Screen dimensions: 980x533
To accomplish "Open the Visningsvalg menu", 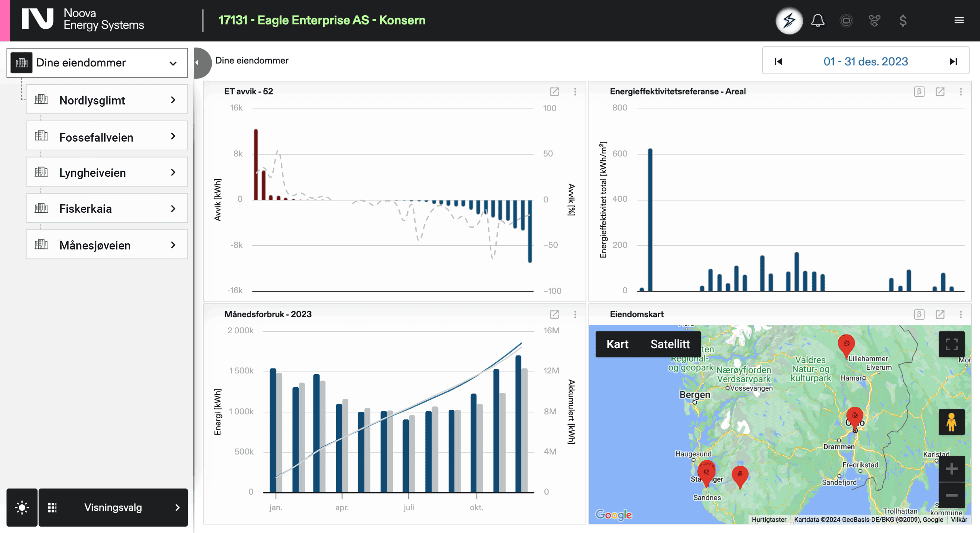I will 113,507.
